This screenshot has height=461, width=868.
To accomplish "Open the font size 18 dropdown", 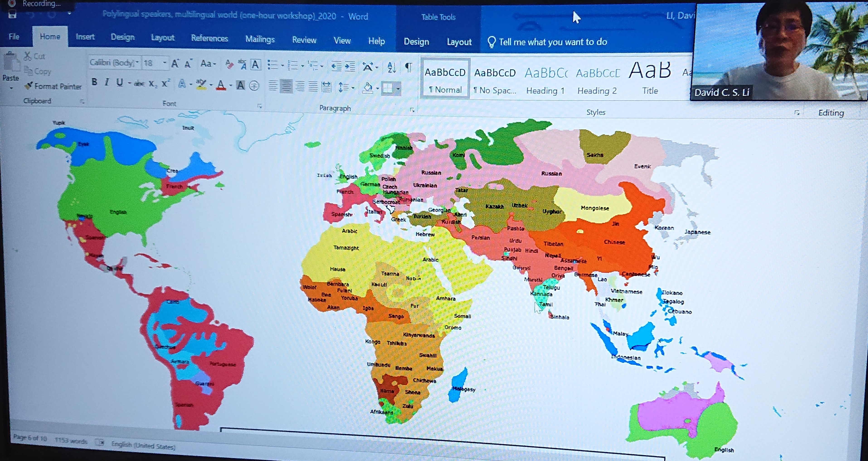I will click(x=164, y=63).
